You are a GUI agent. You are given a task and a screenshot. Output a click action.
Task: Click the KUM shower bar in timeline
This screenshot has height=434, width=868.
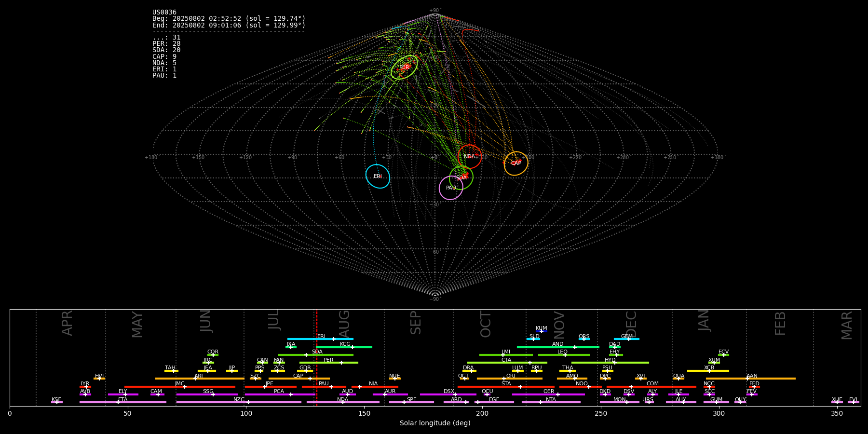(x=542, y=331)
